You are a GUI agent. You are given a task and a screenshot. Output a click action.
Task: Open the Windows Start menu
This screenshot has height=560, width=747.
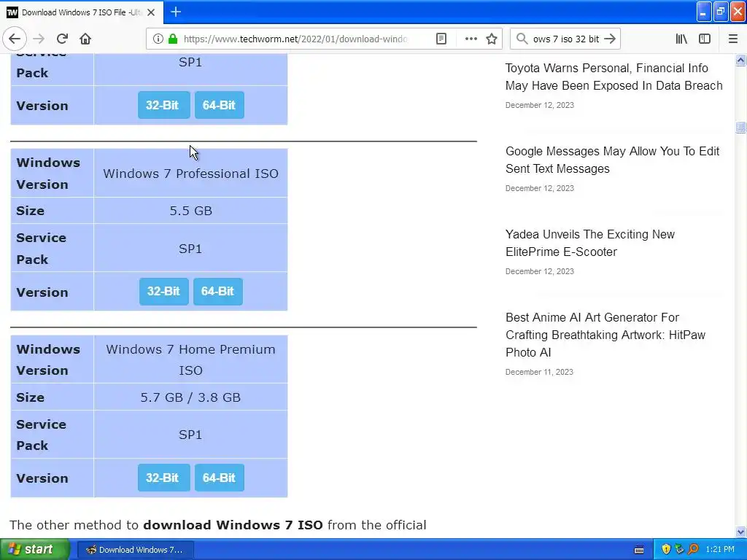coord(34,550)
